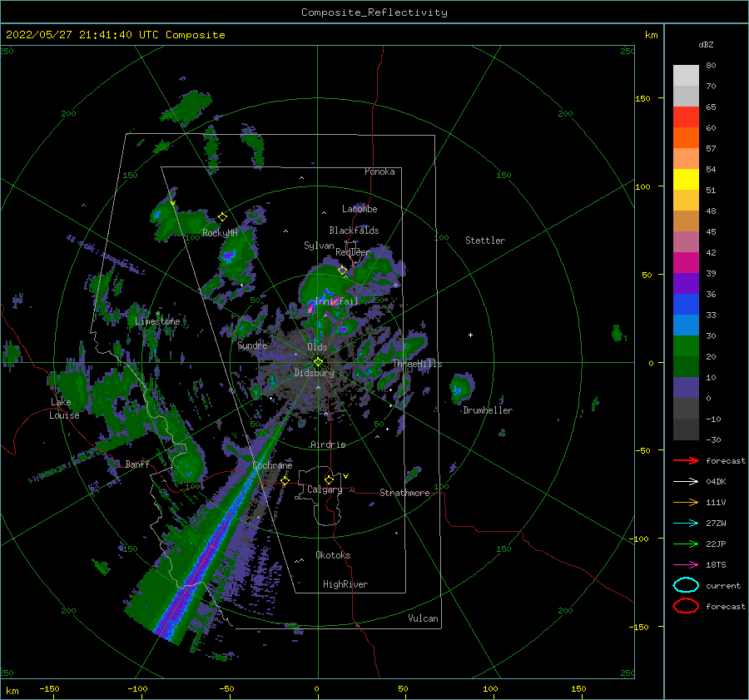Select the cyan current ellipse icon
The image size is (749, 700).
click(x=686, y=585)
